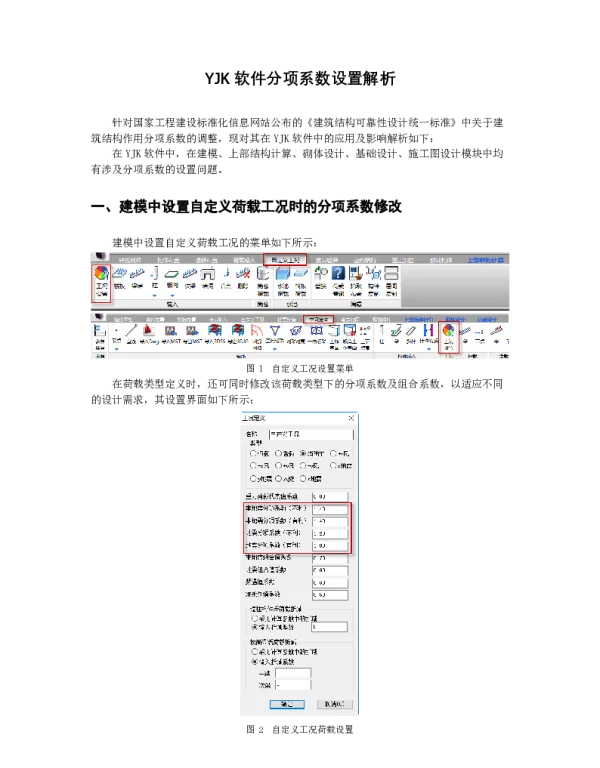Select the blue 3D cube icon
This screenshot has width=600, height=768.
pos(283,273)
